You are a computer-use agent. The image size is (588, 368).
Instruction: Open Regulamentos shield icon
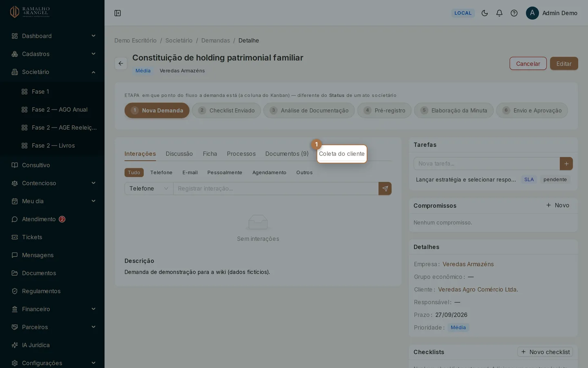tap(15, 291)
